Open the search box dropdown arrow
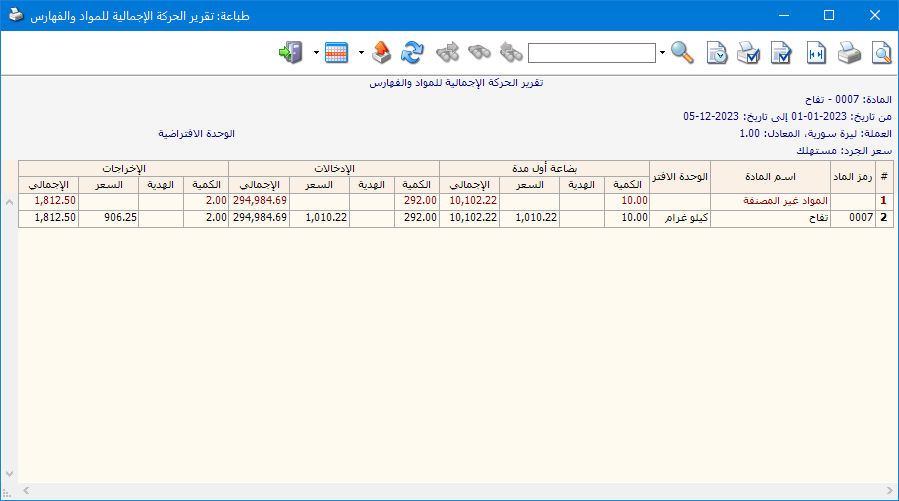 pos(662,53)
